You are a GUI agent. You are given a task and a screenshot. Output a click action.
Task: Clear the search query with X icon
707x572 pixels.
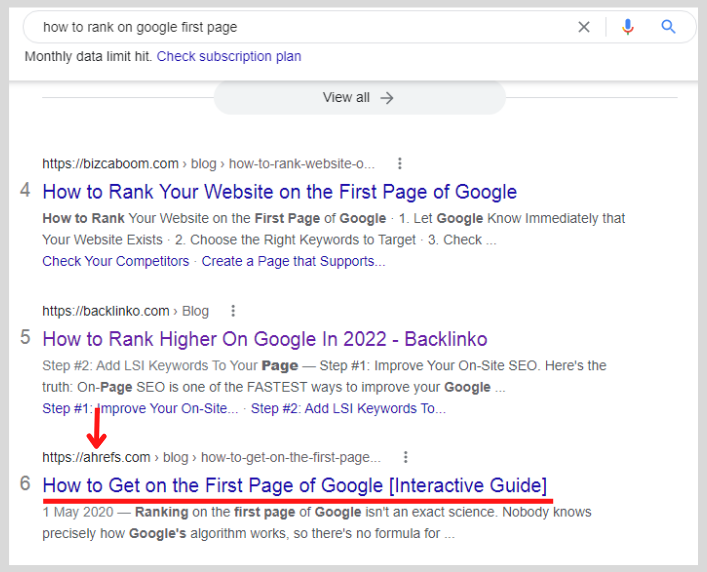[584, 27]
